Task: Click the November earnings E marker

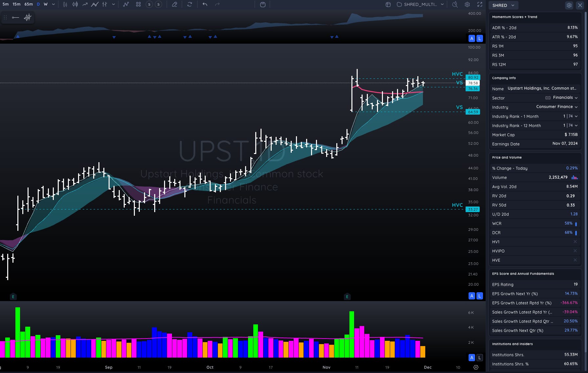Action: pos(347,297)
